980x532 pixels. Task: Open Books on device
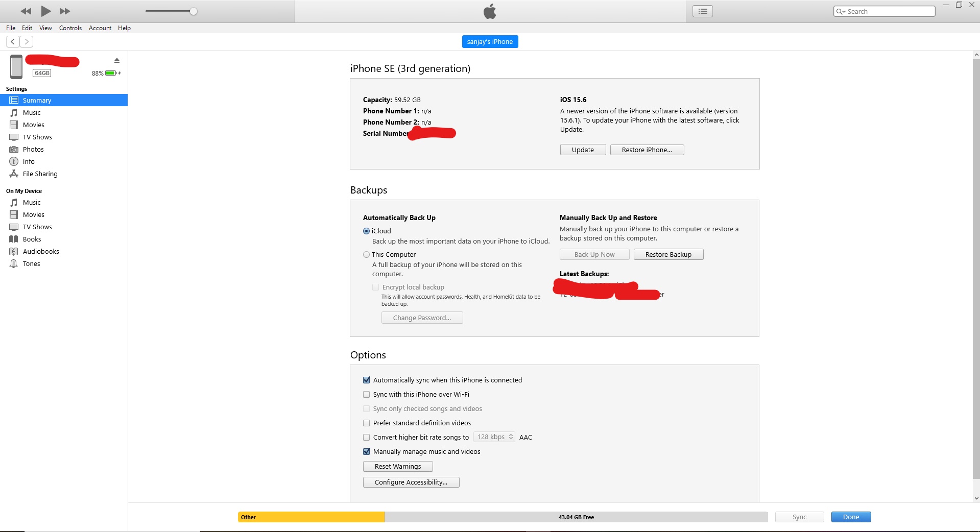(x=64, y=239)
